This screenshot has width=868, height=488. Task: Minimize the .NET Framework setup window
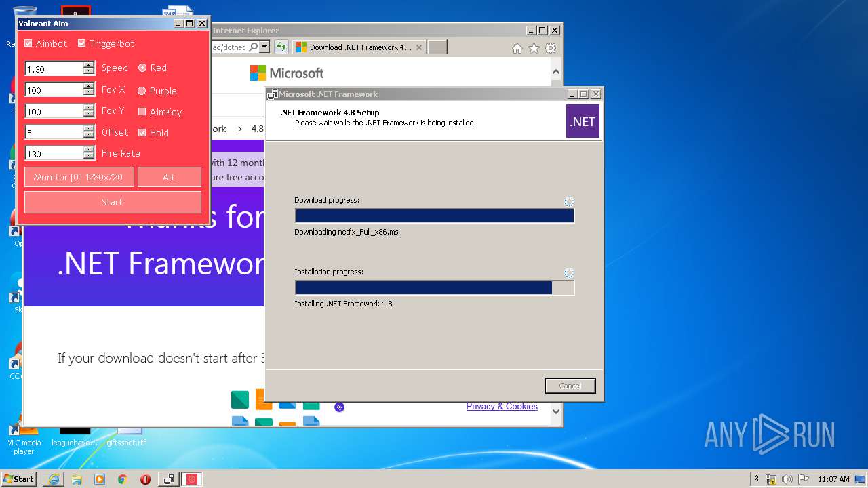point(572,94)
